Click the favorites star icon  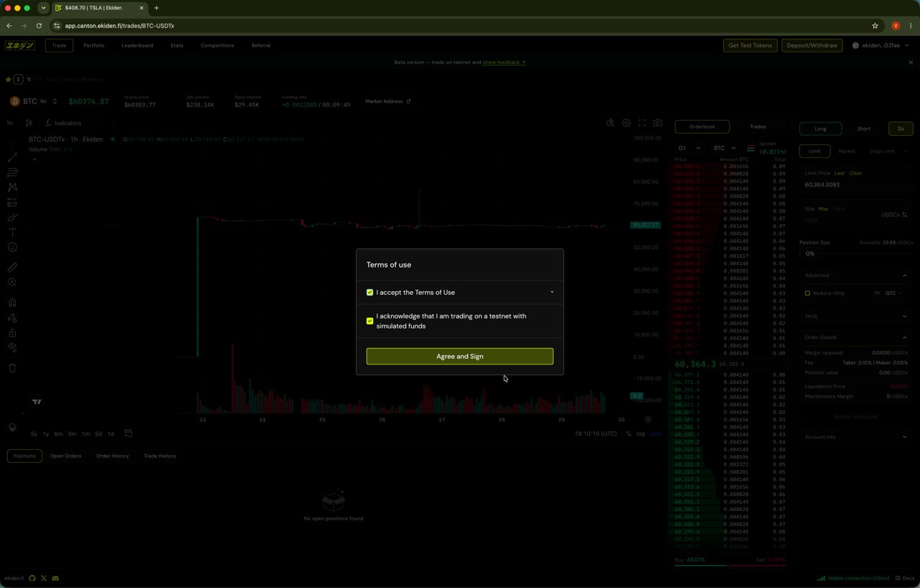point(9,79)
